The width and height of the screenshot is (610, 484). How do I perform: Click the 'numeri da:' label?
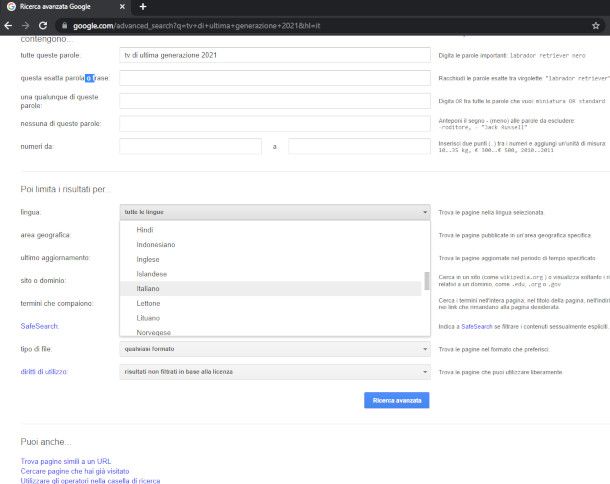pos(37,146)
